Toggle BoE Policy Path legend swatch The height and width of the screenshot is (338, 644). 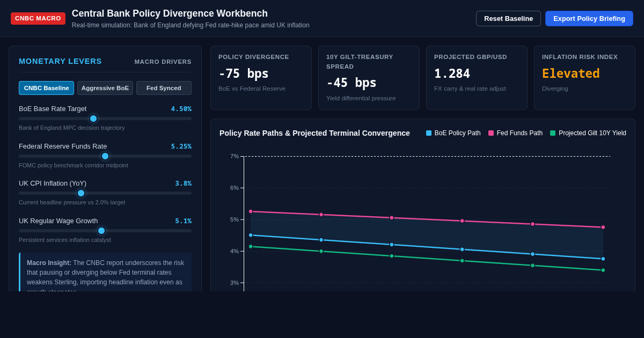point(429,133)
